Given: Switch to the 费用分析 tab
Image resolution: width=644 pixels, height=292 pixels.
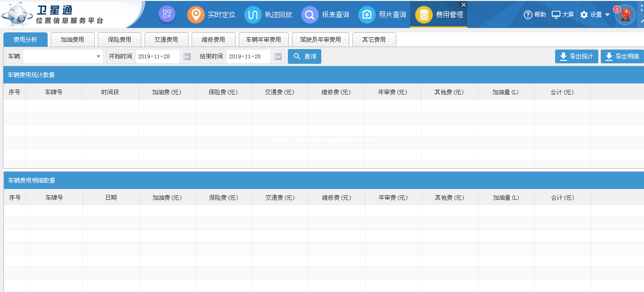Looking at the screenshot, I should (x=26, y=40).
